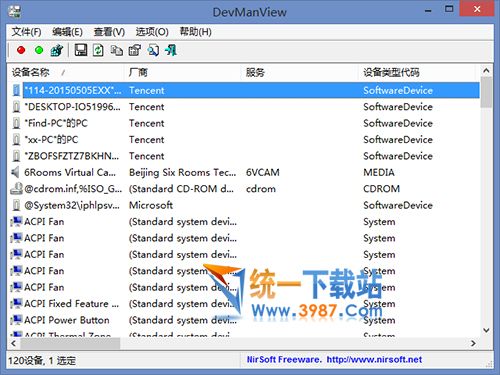The width and height of the screenshot is (500, 375).
Task: Click the cdrom service cell
Action: point(261,189)
